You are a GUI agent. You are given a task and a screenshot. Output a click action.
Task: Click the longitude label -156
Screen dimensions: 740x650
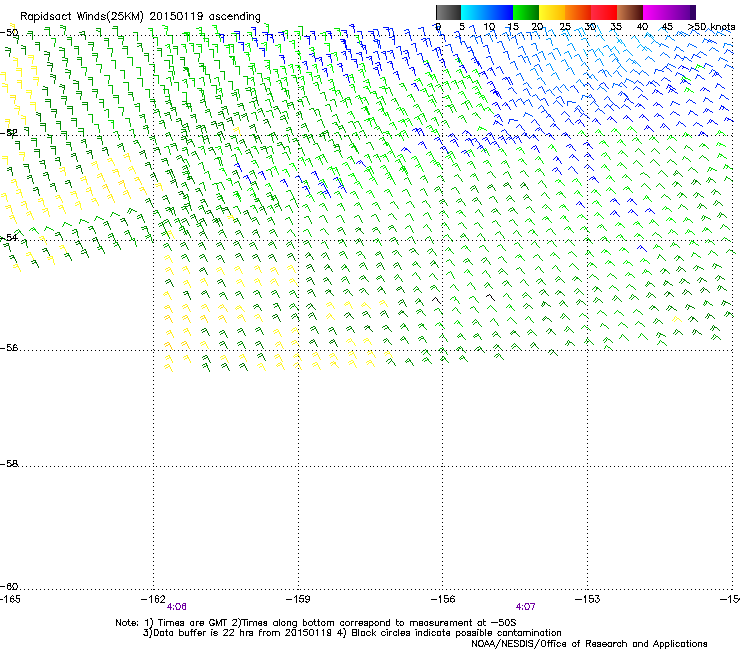[x=443, y=599]
